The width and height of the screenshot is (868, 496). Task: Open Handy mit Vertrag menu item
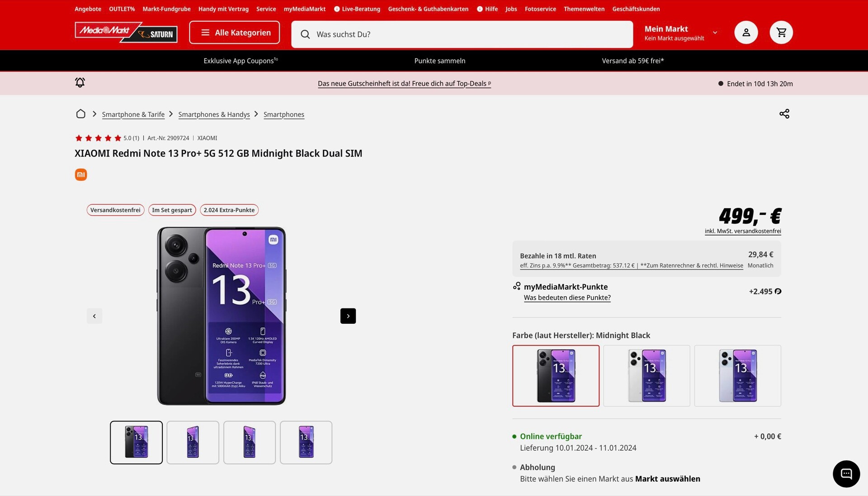click(223, 9)
